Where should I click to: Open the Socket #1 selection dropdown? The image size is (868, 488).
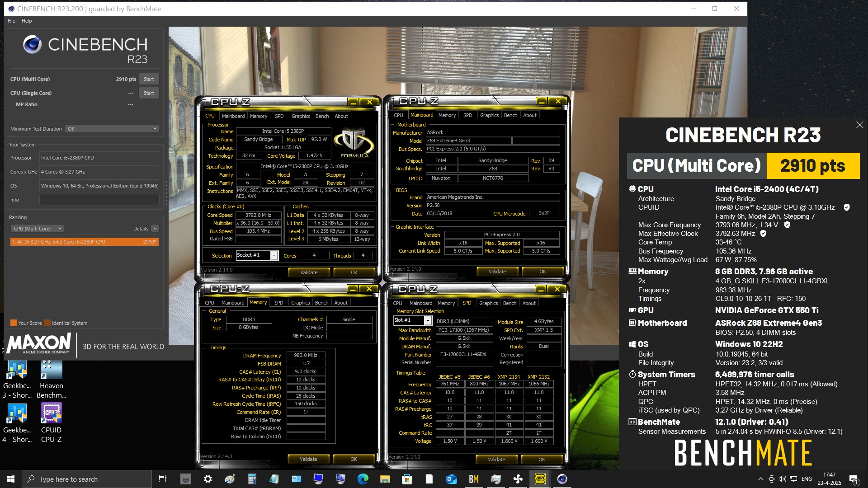coord(257,255)
